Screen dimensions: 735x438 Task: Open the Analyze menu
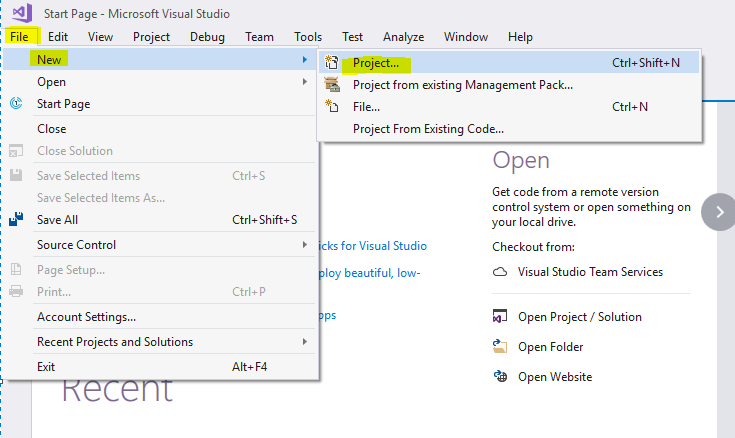(403, 37)
